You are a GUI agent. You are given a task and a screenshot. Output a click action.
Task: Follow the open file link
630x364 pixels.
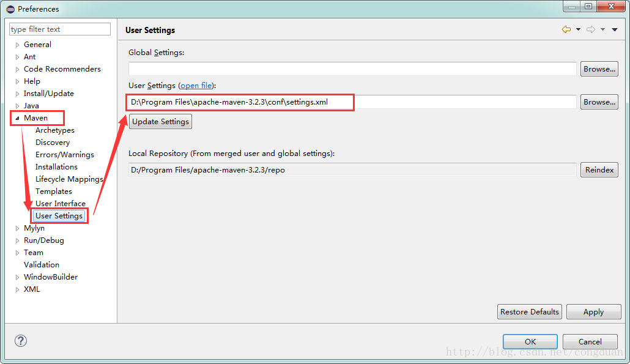(x=196, y=86)
